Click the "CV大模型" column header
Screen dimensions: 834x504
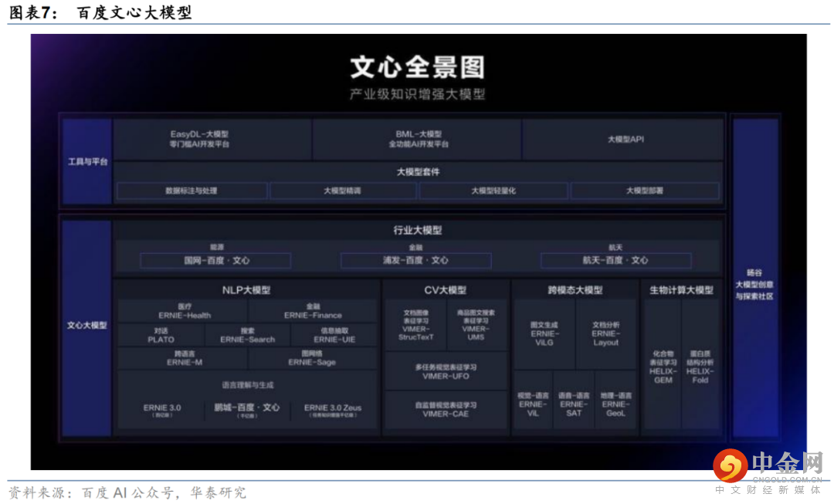(x=446, y=290)
